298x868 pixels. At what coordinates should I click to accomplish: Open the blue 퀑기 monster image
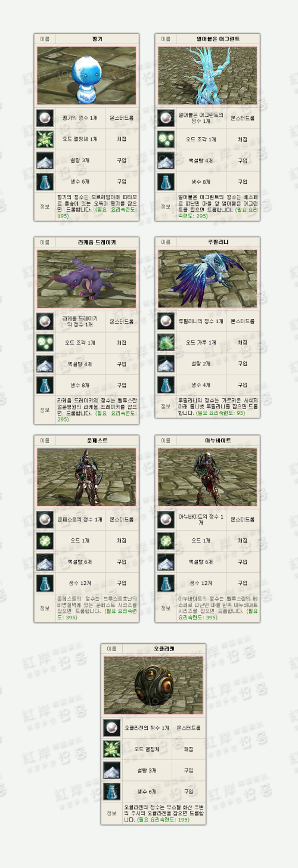(86, 76)
